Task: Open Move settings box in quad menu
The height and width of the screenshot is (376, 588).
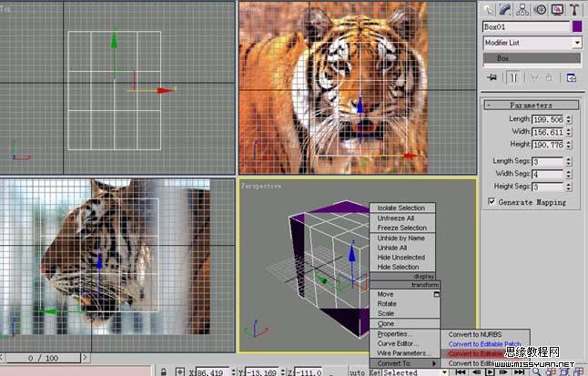Action: pyautogui.click(x=436, y=294)
